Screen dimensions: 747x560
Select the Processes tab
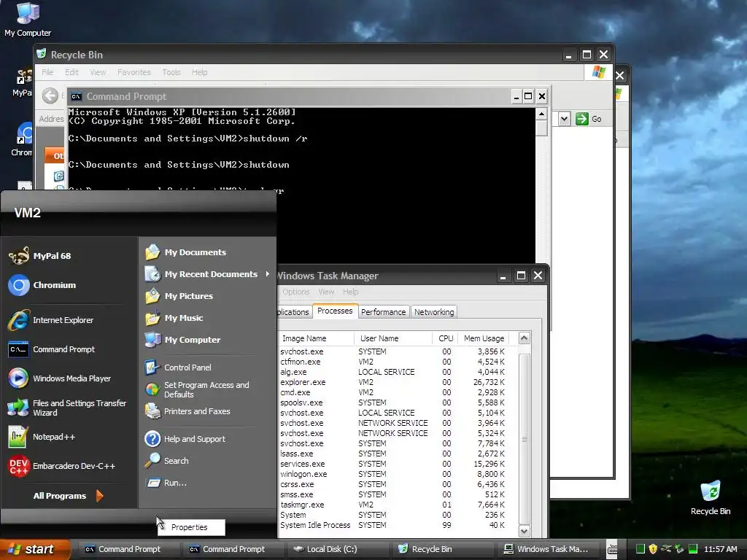point(335,311)
